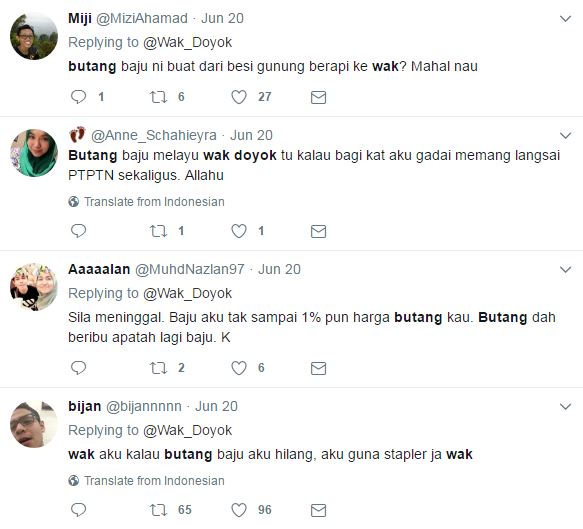The image size is (583, 529).
Task: Open @Wak_Doyok mention in Miji's reply
Action: 187,42
